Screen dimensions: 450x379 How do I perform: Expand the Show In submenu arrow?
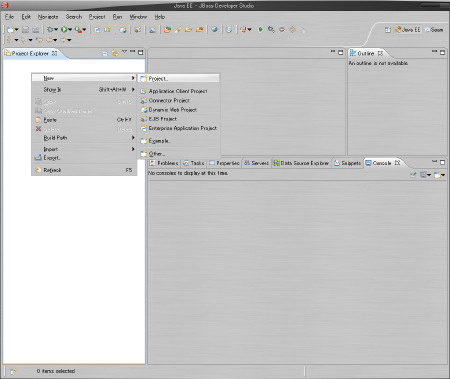click(x=133, y=89)
